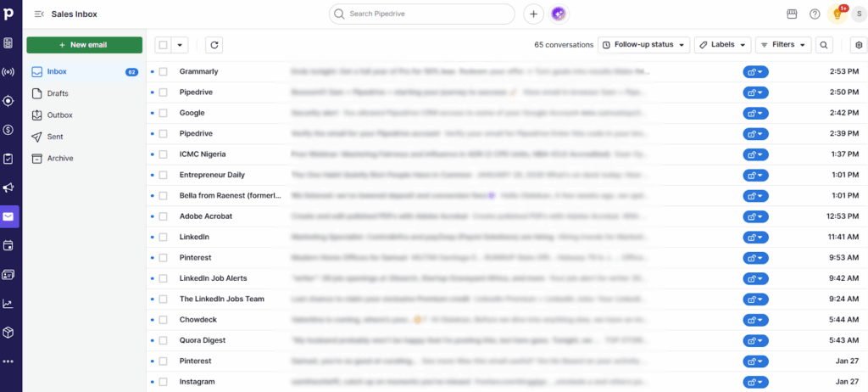
Task: Open visibility dropdown on Grammarly row
Action: coord(755,71)
